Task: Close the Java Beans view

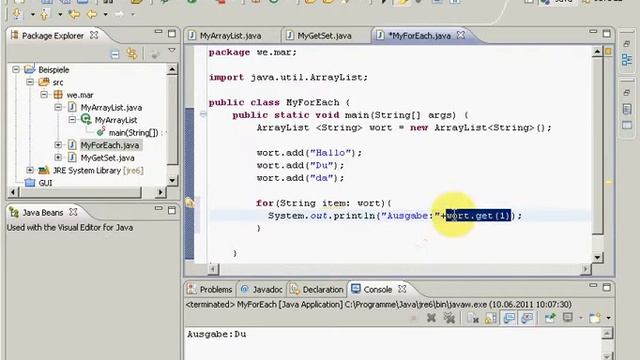Action: coord(73,212)
